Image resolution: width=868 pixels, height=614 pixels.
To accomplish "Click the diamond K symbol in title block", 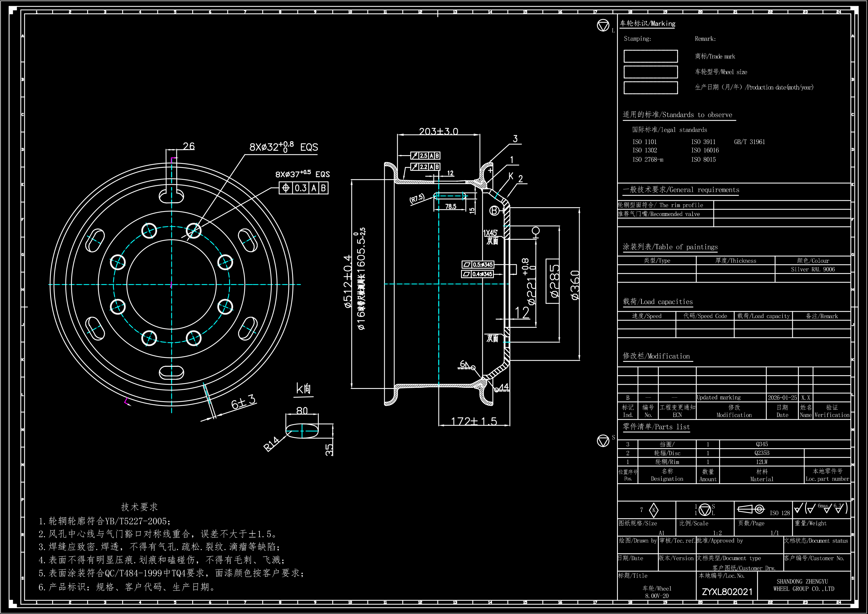I will tap(654, 510).
